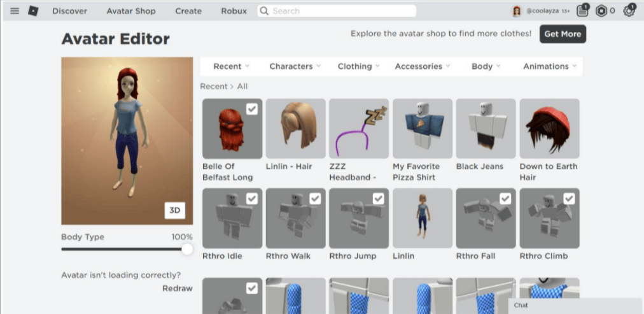
Task: Adjust the Body Type slider handle
Action: (x=187, y=249)
